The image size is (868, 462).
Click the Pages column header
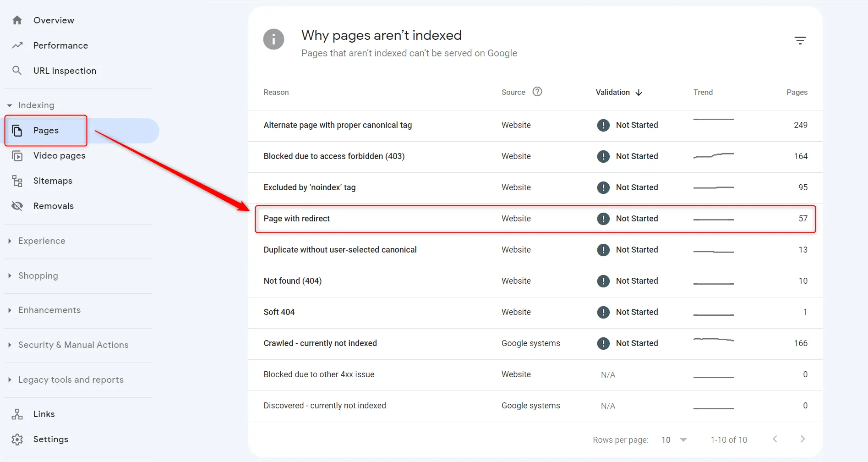(797, 92)
